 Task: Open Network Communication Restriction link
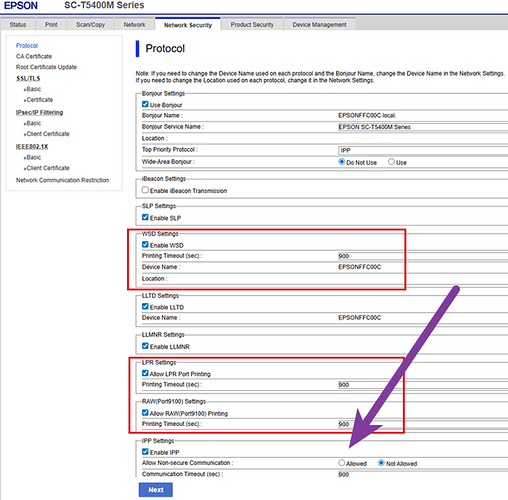[x=62, y=180]
